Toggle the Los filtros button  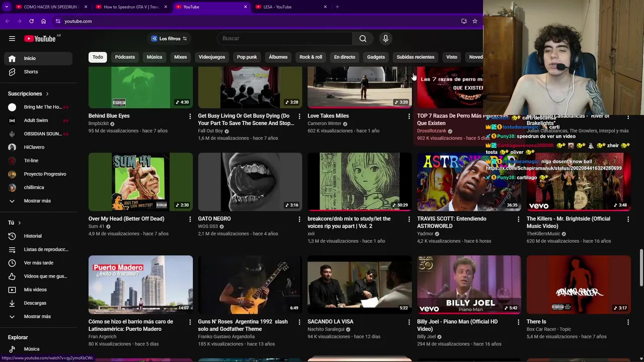point(170,39)
